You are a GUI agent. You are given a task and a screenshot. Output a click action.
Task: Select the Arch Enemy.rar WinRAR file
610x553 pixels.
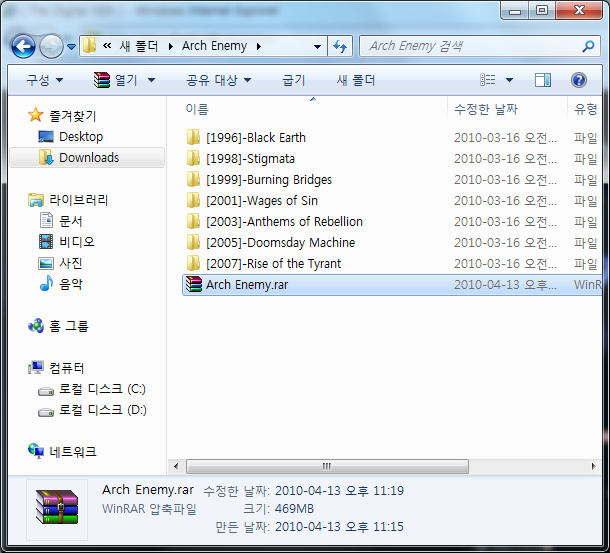[x=392, y=285]
